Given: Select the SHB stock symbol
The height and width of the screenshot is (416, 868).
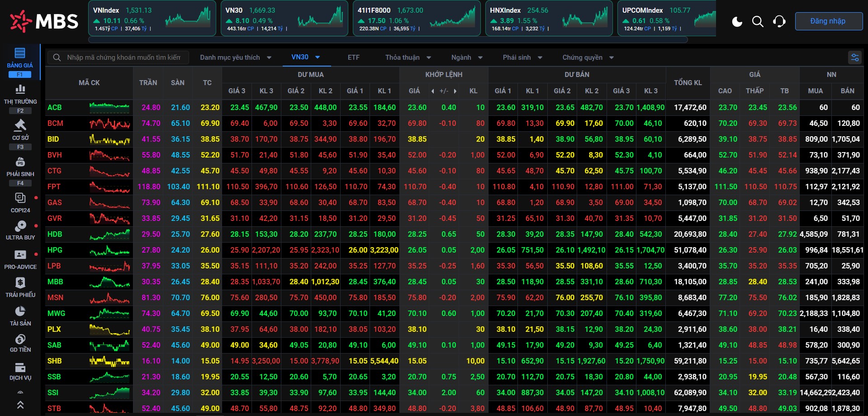Looking at the screenshot, I should point(54,361).
